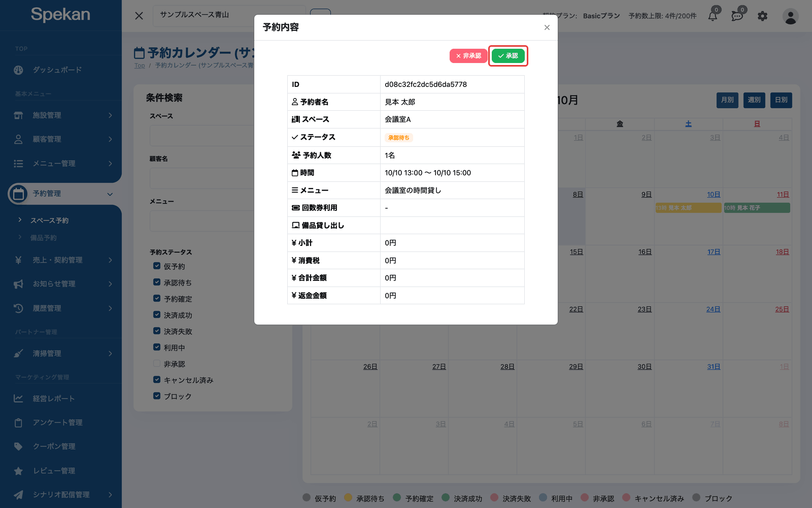The width and height of the screenshot is (812, 508).
Task: Open スペース予約 submenu item
Action: click(x=49, y=220)
